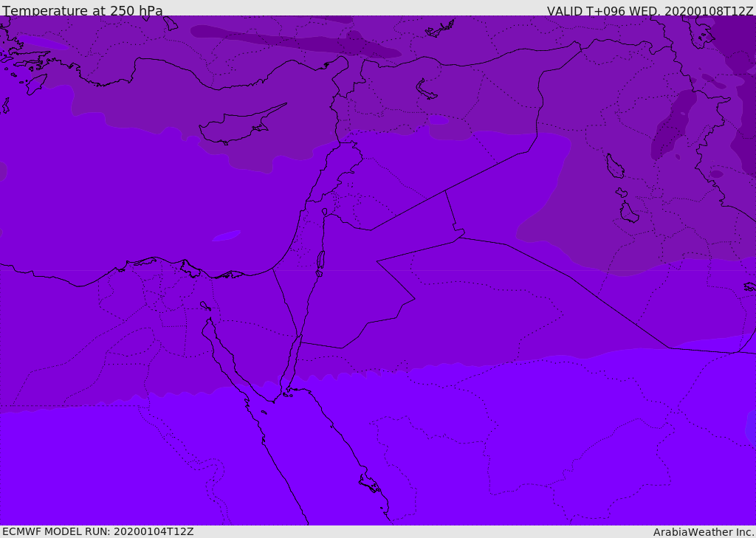Click the 'ArabiaWeather Inc' credit text
Viewport: 756px width, 538px height.
[x=703, y=532]
